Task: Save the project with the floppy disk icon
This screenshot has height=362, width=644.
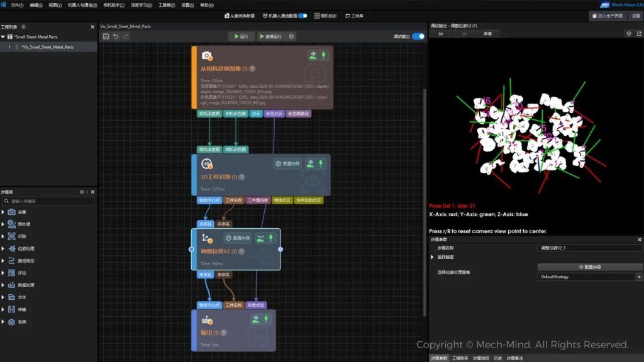Action: [106, 36]
